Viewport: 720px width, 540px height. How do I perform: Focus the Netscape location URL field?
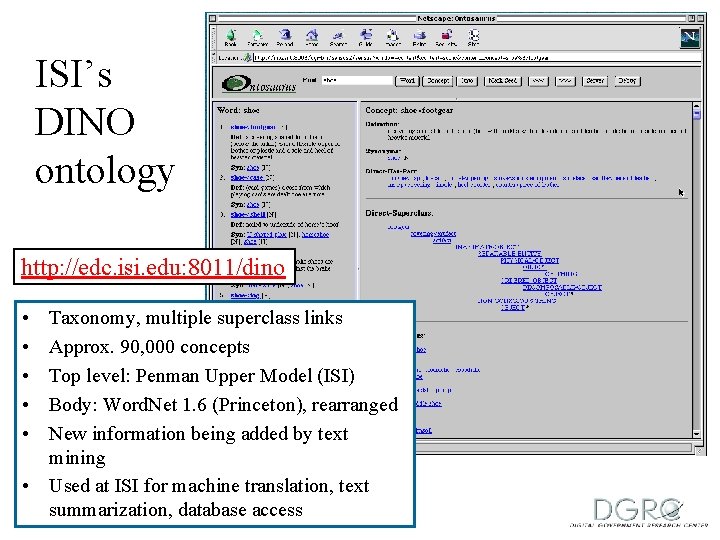(477, 58)
